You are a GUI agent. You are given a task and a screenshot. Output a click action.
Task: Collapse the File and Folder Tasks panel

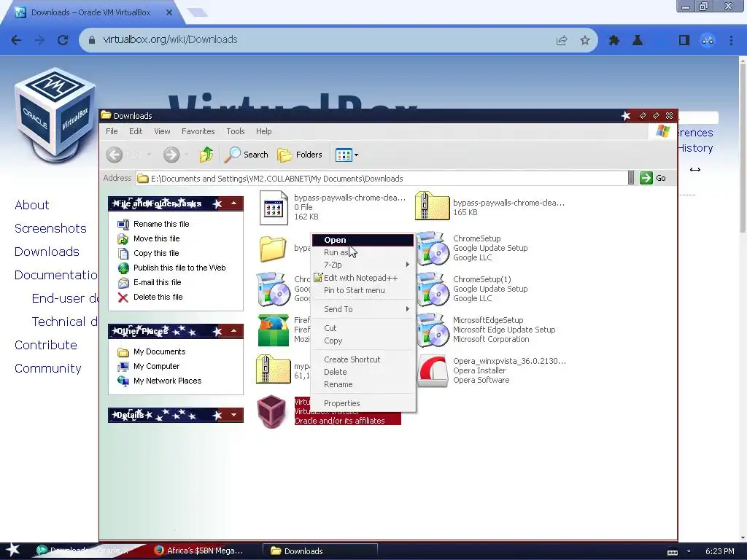tap(234, 203)
